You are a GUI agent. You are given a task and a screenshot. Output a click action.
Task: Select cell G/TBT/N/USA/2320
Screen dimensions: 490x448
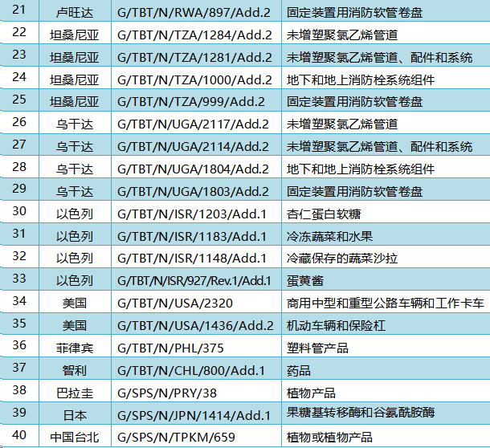(196, 302)
